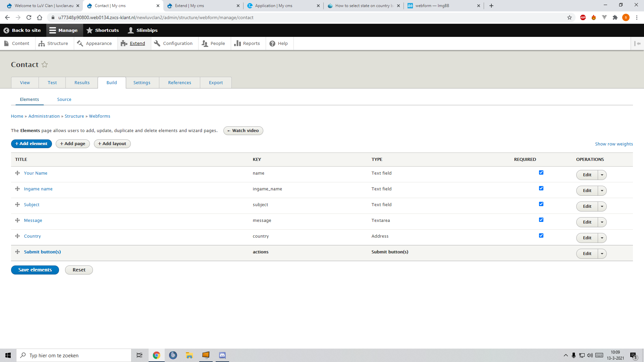Uncheck Required for Message element
Screen dimensions: 644x362
point(541,220)
